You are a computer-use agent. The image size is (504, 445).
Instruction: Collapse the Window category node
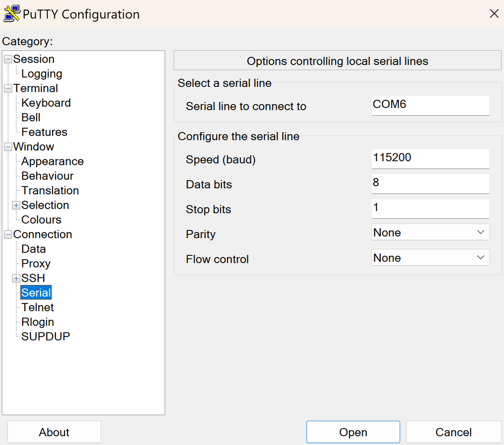[x=8, y=147]
